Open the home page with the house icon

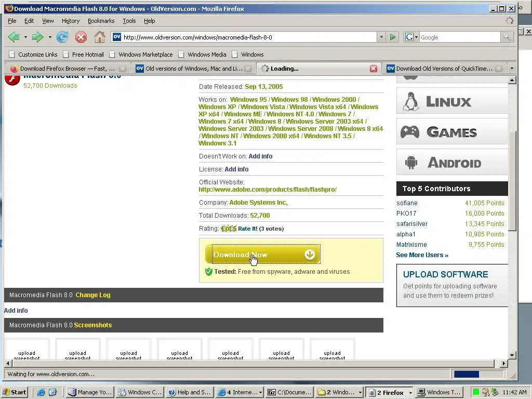99,37
